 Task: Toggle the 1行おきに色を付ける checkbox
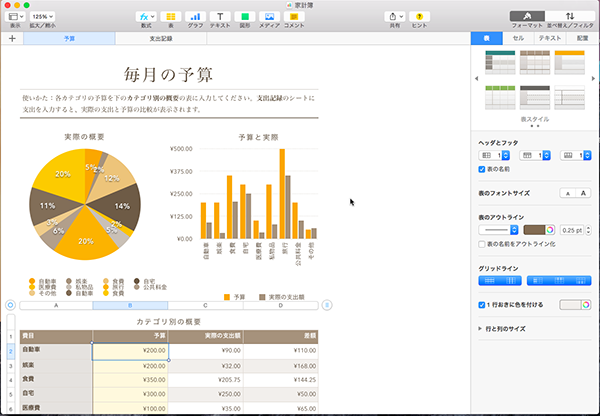tap(482, 305)
